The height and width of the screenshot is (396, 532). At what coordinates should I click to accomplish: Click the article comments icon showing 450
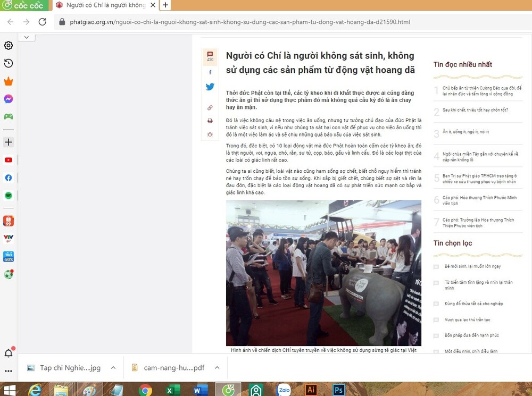tap(210, 56)
